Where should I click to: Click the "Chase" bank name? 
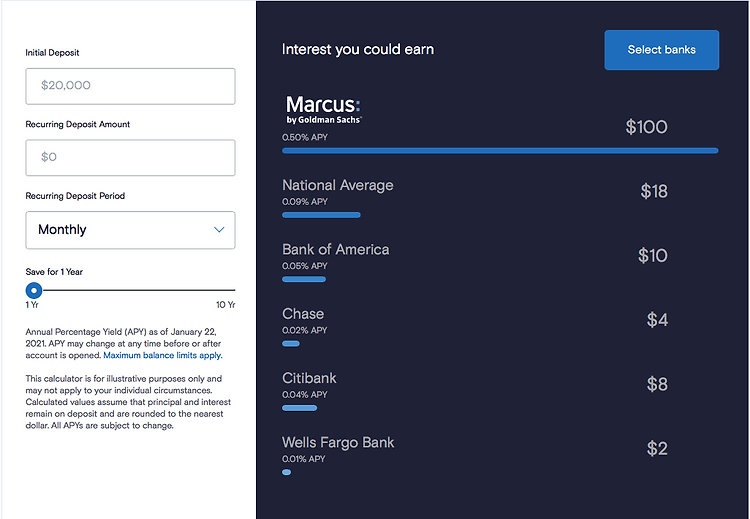(303, 314)
